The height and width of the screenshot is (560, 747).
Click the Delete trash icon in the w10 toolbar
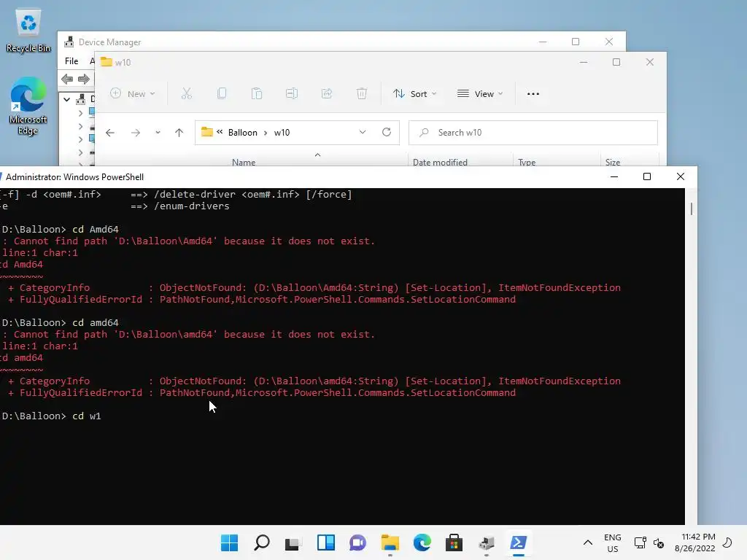tap(362, 94)
